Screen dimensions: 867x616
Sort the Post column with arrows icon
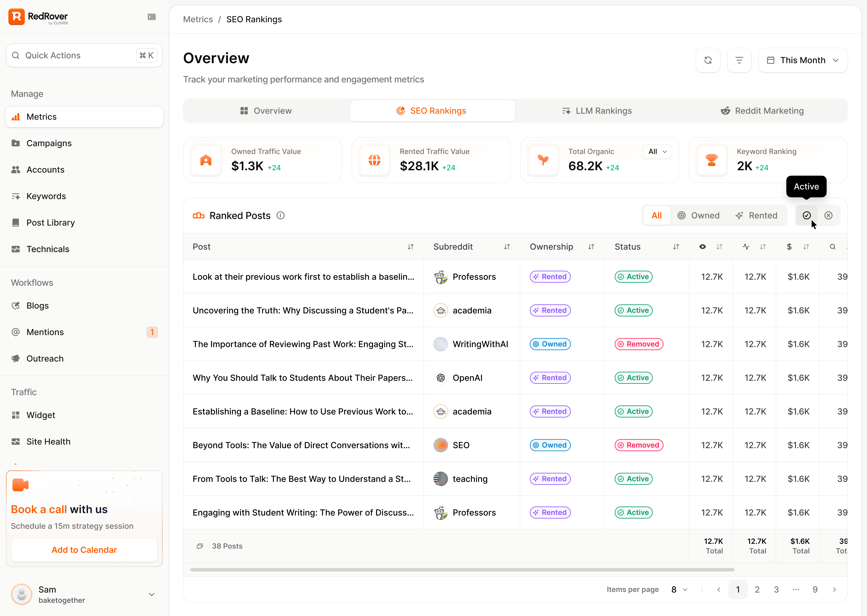(x=410, y=247)
